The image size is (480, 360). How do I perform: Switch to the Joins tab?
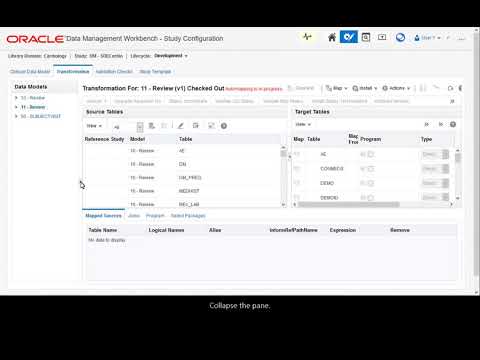pyautogui.click(x=134, y=216)
